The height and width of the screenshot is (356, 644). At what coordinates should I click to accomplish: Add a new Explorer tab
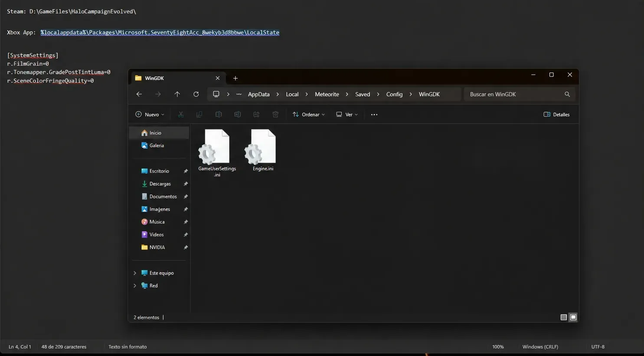235,78
